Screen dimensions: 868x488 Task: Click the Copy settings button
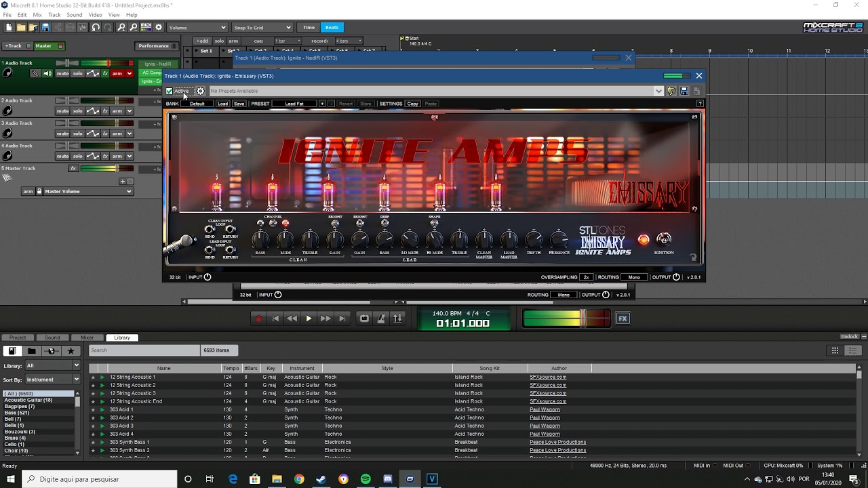412,104
